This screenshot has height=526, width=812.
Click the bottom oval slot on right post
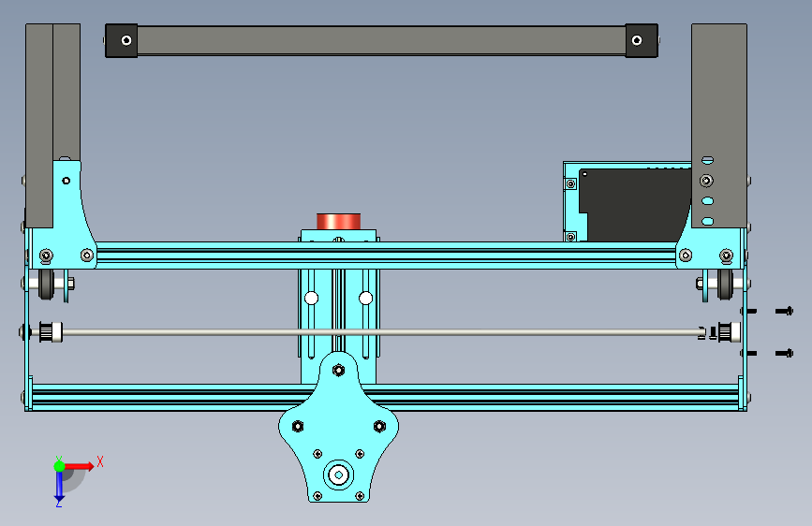click(707, 221)
